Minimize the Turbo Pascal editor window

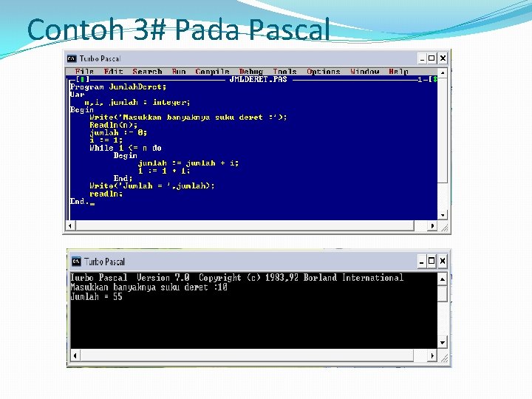[422, 58]
